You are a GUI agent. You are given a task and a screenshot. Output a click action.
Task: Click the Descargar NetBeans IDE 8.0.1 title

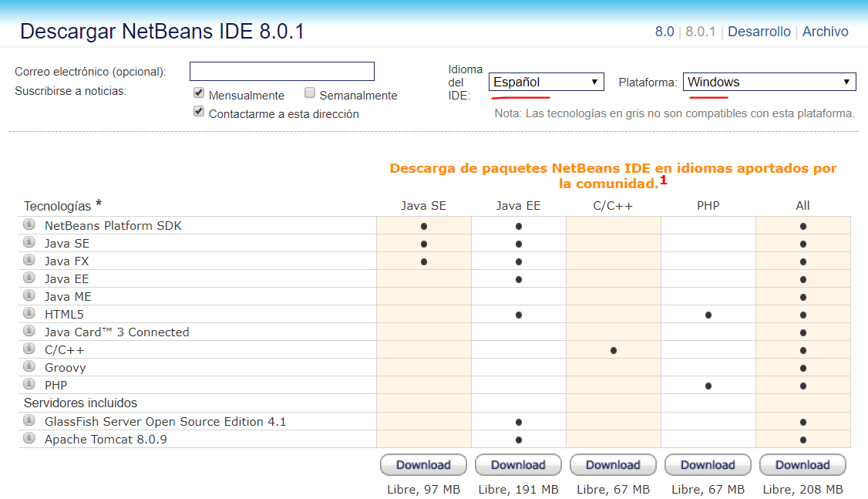click(x=162, y=32)
